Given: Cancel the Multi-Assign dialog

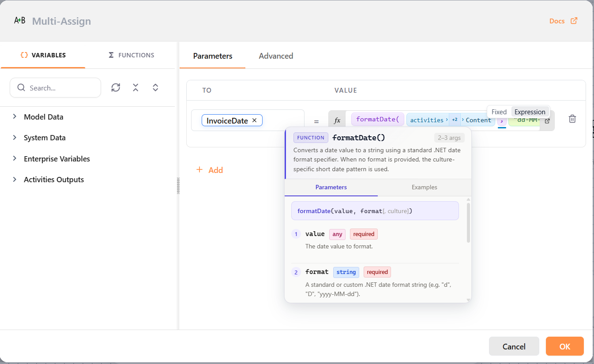Looking at the screenshot, I should tap(514, 346).
